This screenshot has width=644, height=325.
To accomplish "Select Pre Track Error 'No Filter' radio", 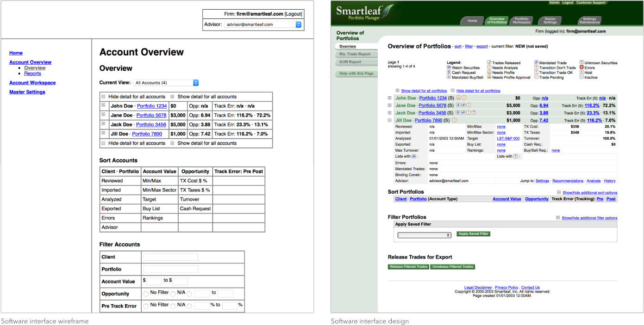I will (146, 306).
